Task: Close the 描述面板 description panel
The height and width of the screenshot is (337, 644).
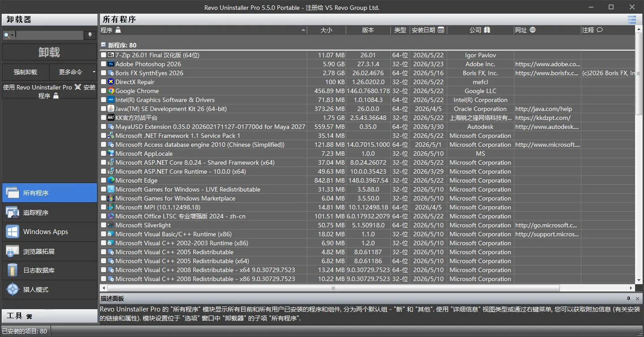Action: click(638, 299)
